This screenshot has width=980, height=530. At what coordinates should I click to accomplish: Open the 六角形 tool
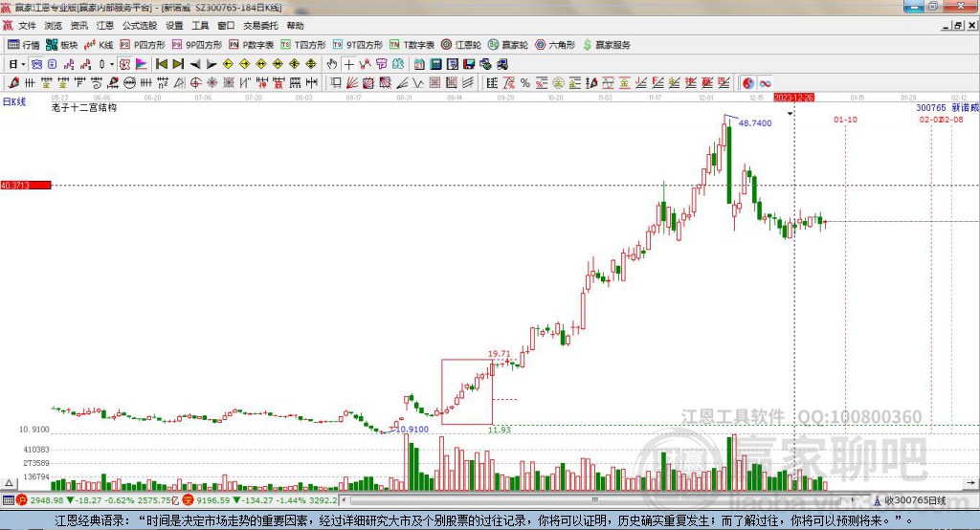click(554, 45)
